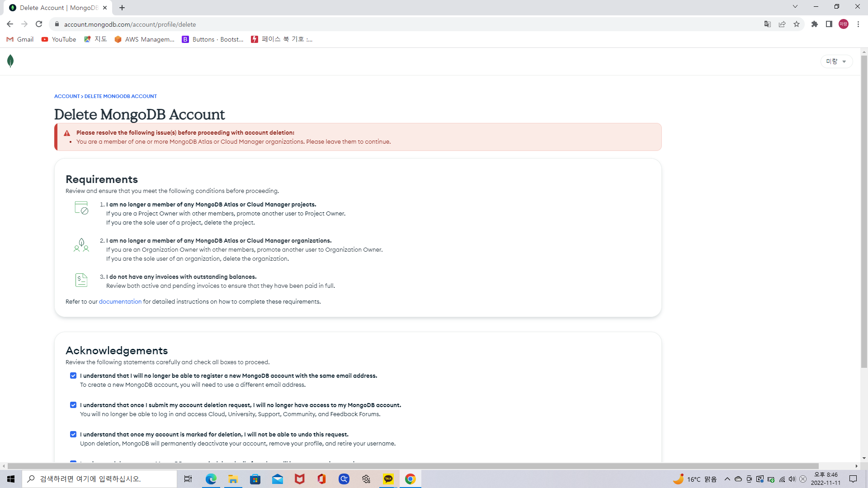The image size is (868, 488).
Task: Switch to Chrome on taskbar
Action: coord(410,479)
